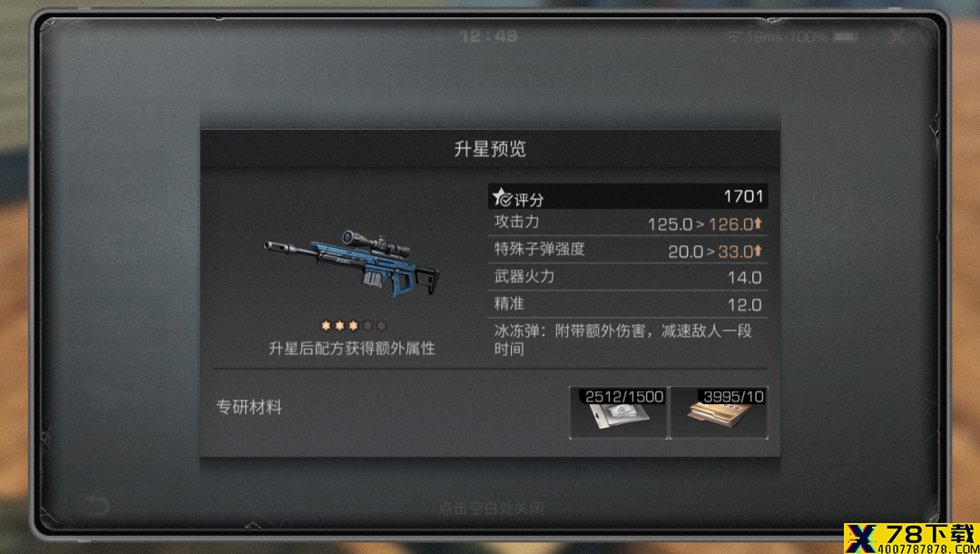The height and width of the screenshot is (554, 980).
Task: Click the folder material icon showing 3995/10
Action: coord(719,412)
